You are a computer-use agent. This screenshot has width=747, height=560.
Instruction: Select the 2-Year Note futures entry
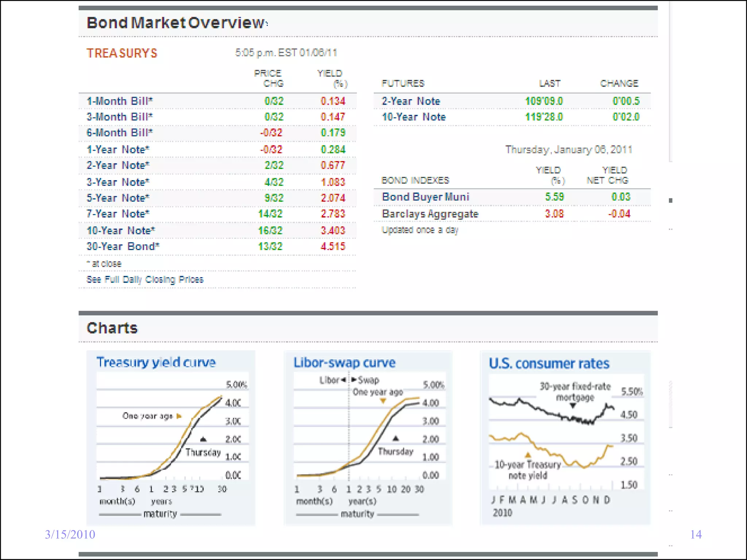click(411, 101)
